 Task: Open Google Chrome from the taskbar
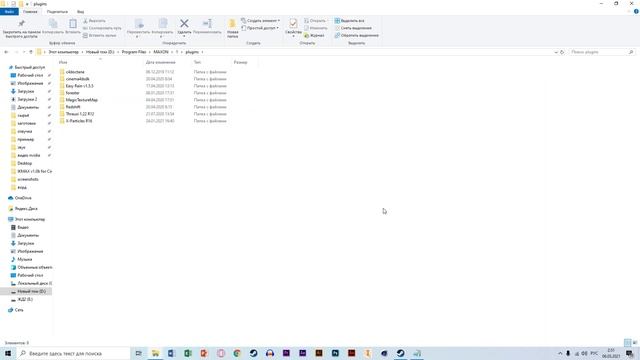point(237,353)
